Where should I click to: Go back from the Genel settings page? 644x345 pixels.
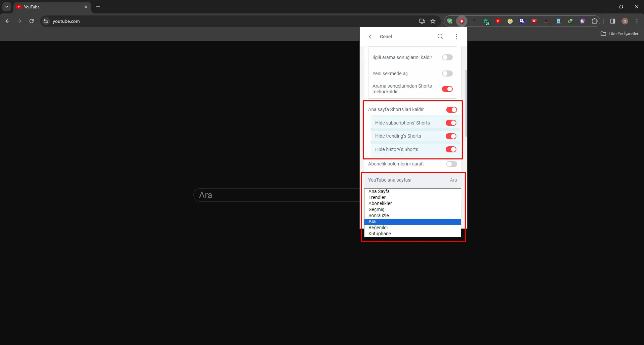tap(370, 37)
